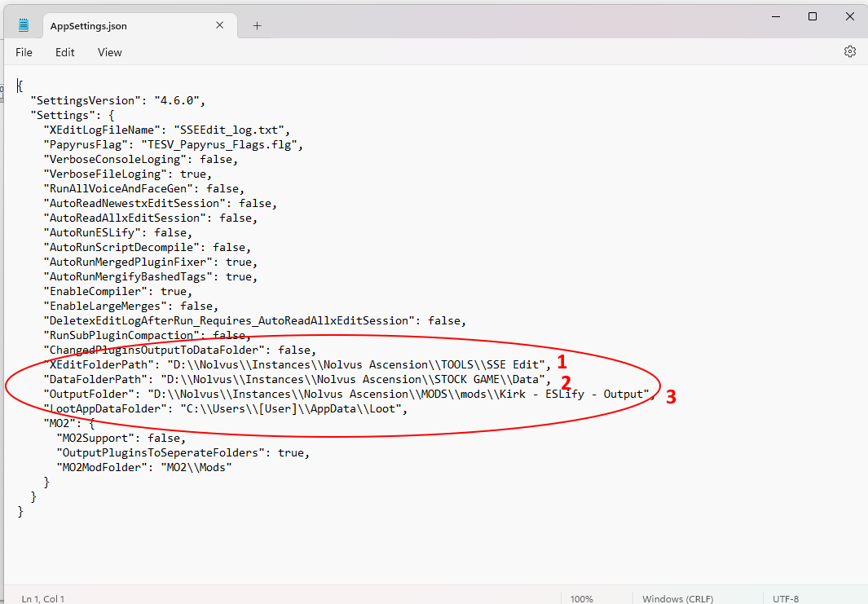Open the File menu
This screenshot has width=868, height=604.
coord(24,52)
